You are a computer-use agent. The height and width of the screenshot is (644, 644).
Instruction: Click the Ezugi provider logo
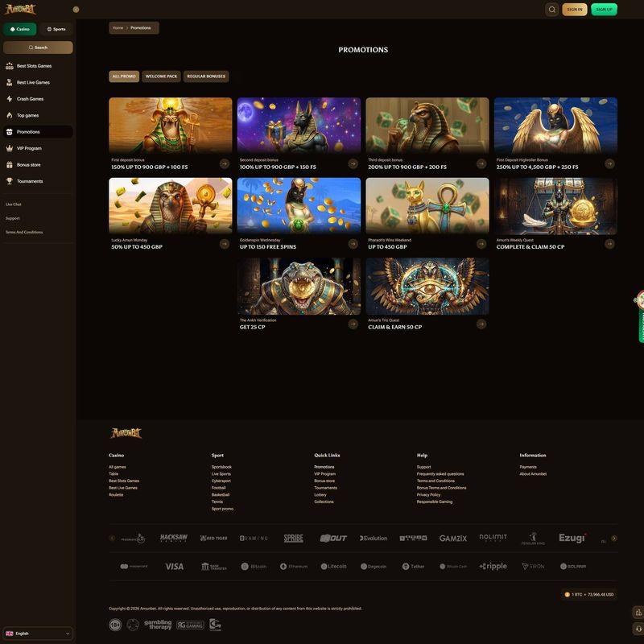coord(572,538)
